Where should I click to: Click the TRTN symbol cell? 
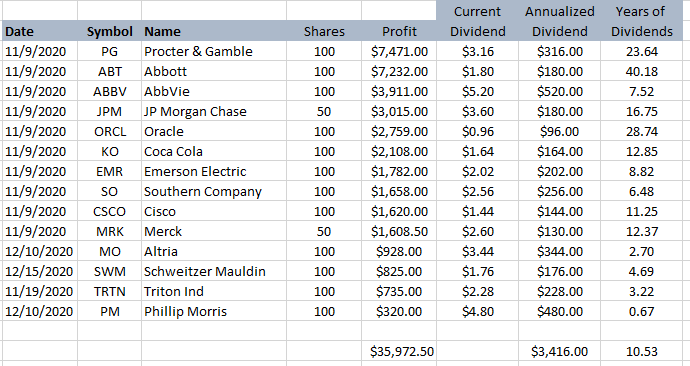click(110, 291)
